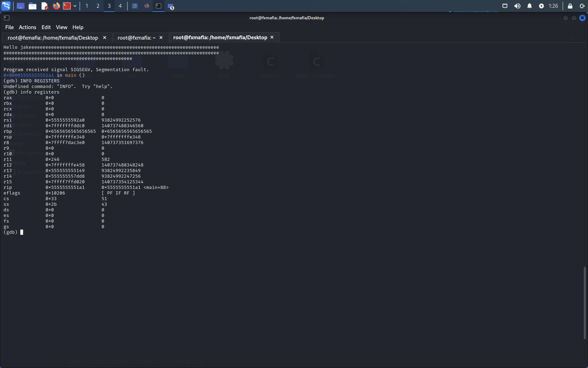Click the r14 value 0x555555557dd8
Screen dimensions: 588x368
(x=65, y=176)
